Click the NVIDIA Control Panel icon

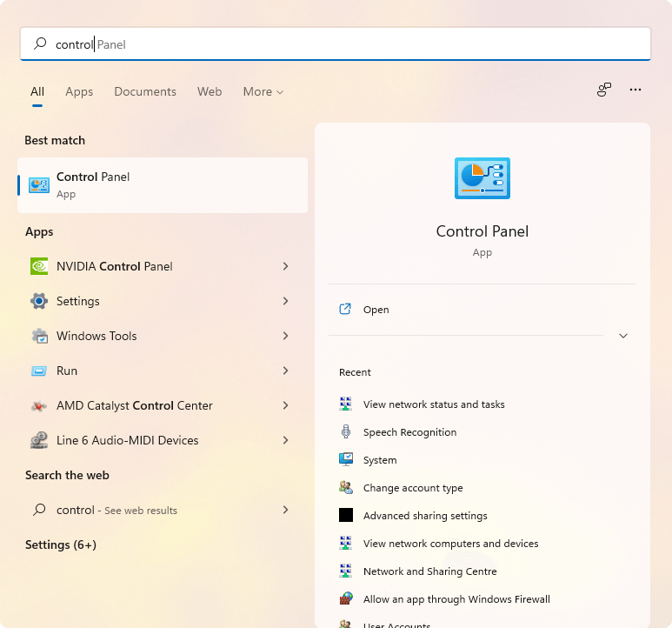pos(39,266)
